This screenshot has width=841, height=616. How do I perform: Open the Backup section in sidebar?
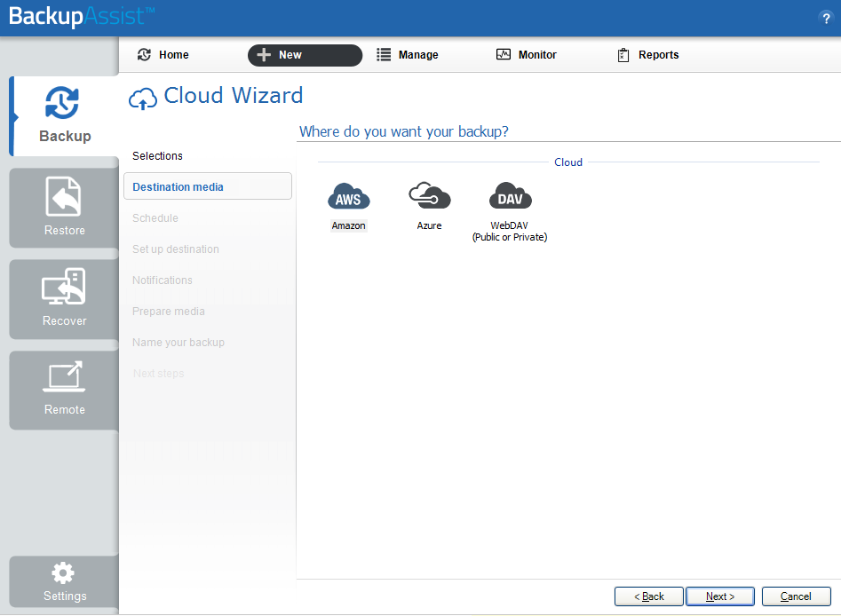[64, 115]
